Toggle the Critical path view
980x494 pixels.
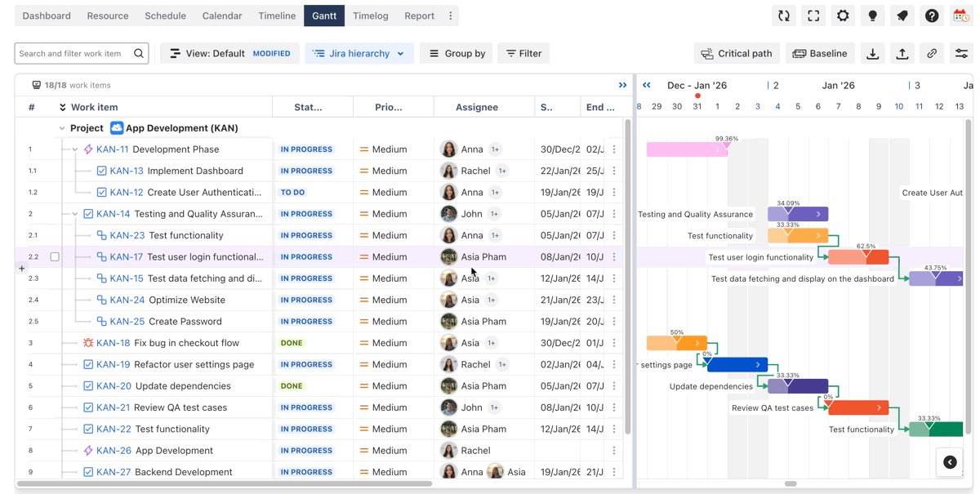737,54
